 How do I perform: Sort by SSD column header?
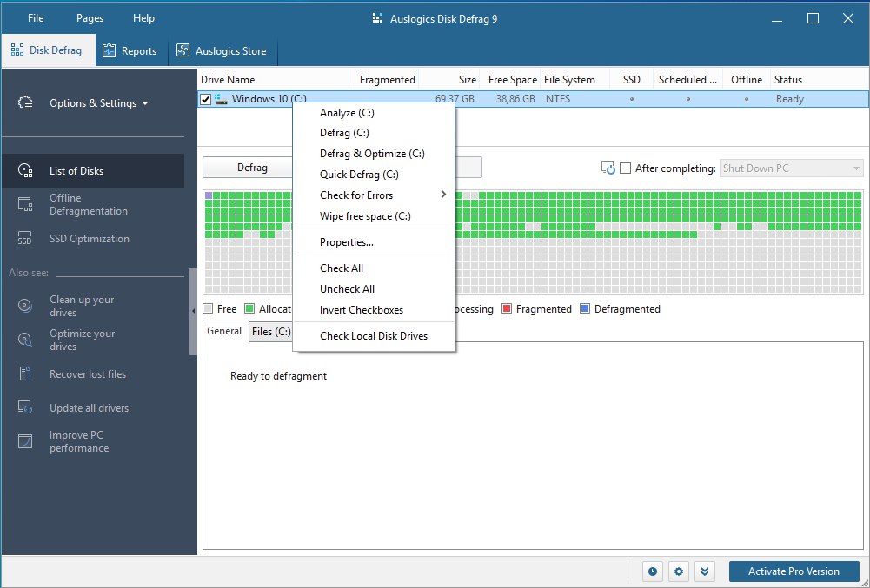631,80
